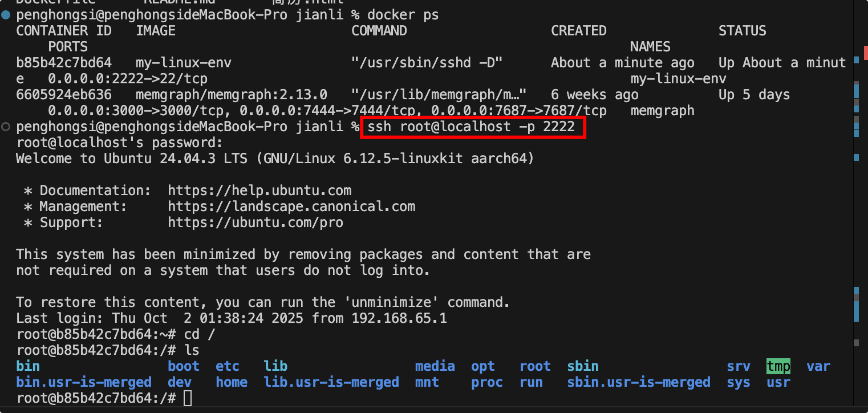868x413 pixels.
Task: Click the var directory in listing
Action: pyautogui.click(x=818, y=366)
